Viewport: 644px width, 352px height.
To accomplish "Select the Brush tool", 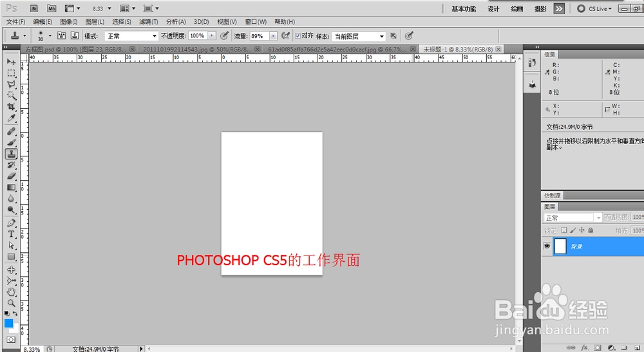I will point(11,142).
